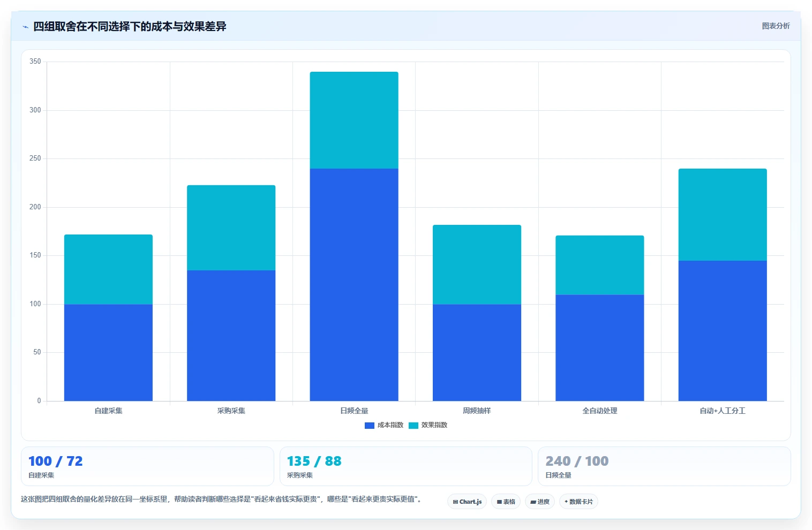Image resolution: width=812 pixels, height=530 pixels.
Task: Click the y-axis value 50
Action: tap(37, 352)
